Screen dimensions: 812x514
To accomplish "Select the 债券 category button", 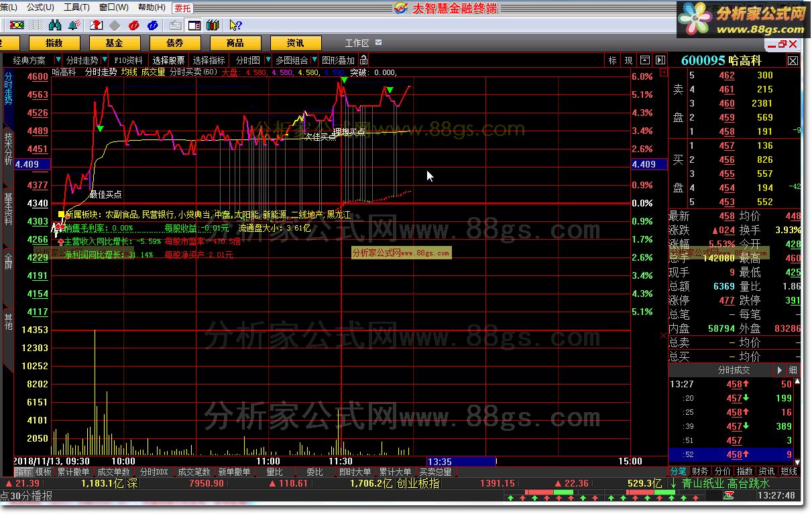I will 174,43.
